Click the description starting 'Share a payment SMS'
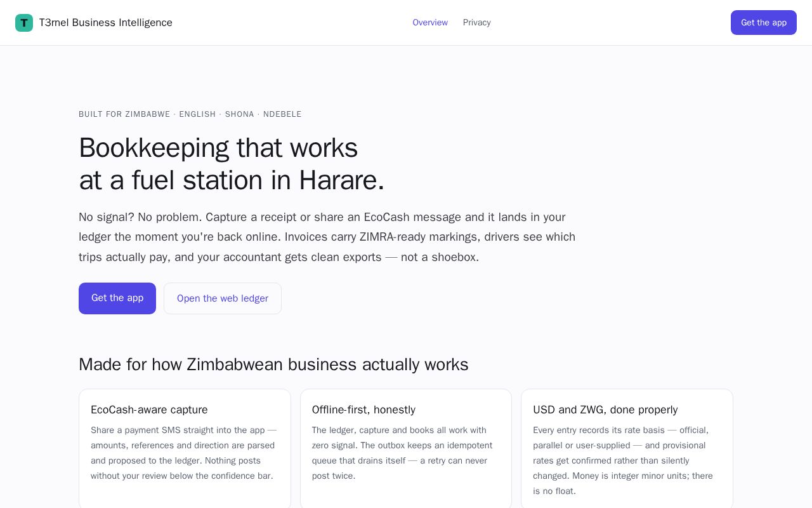 pos(184,453)
